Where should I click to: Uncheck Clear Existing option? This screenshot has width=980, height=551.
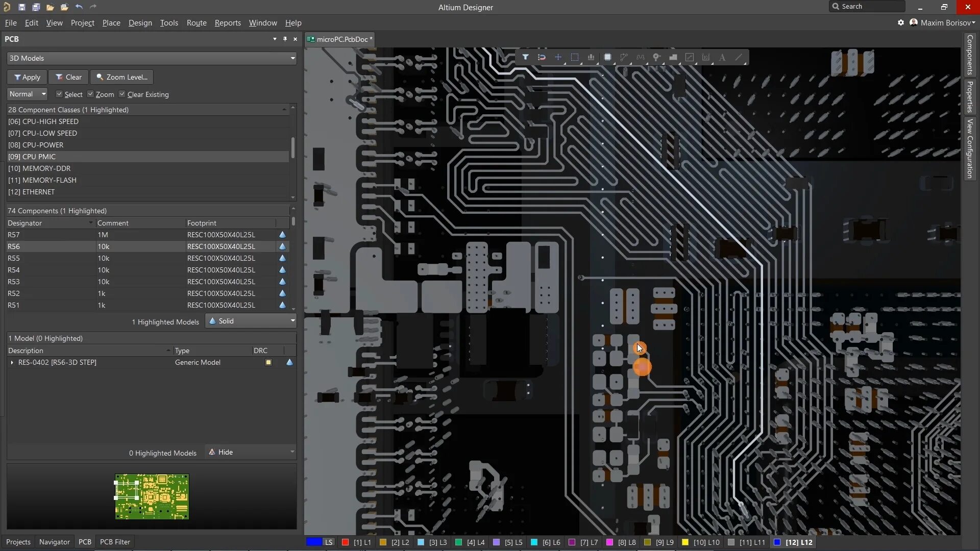tap(122, 94)
